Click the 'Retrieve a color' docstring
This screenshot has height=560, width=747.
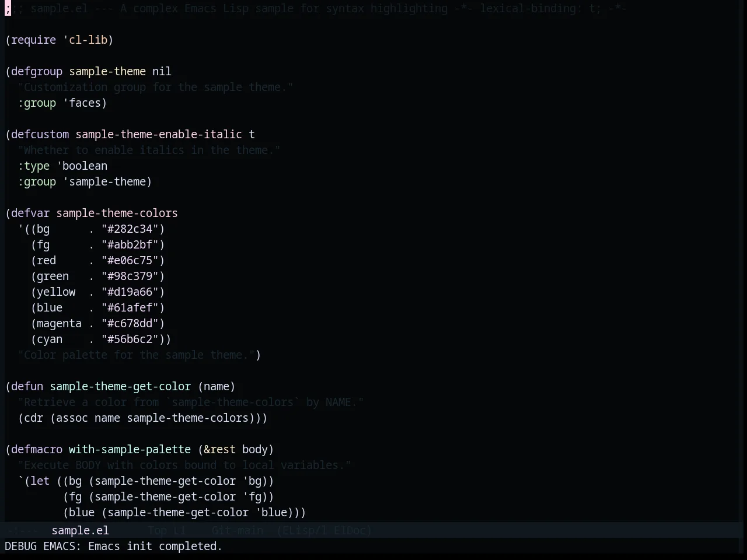tap(191, 402)
